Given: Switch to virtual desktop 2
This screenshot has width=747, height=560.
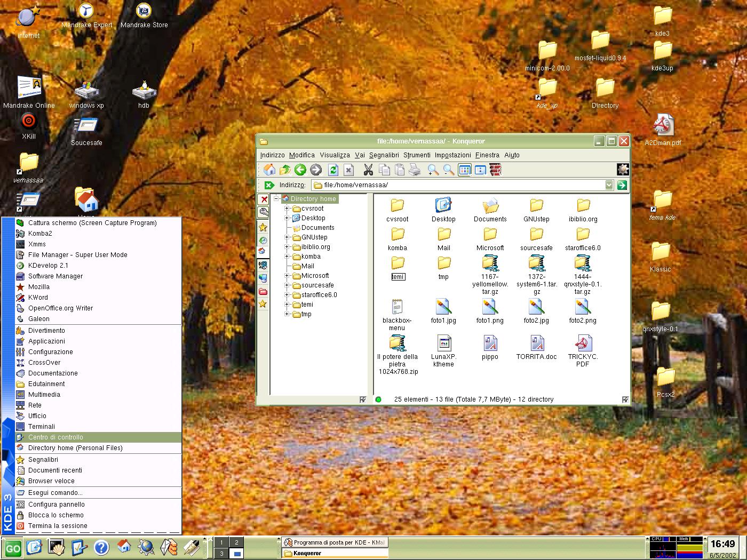Looking at the screenshot, I should 236,542.
